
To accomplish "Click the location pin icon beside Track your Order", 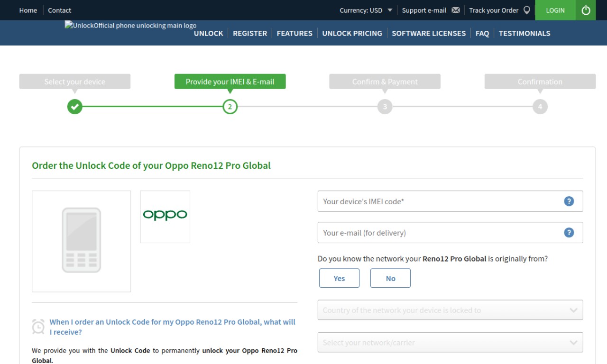I will (526, 10).
